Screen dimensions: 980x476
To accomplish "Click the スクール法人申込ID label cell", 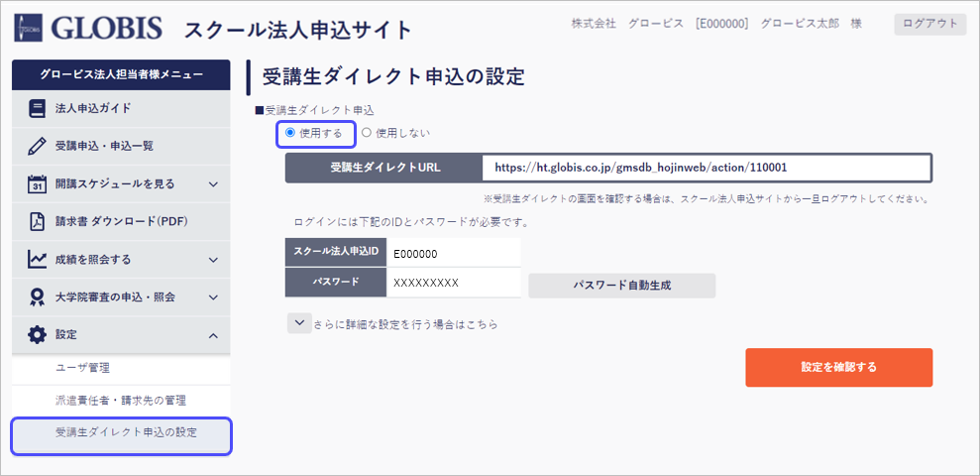I will [x=336, y=253].
